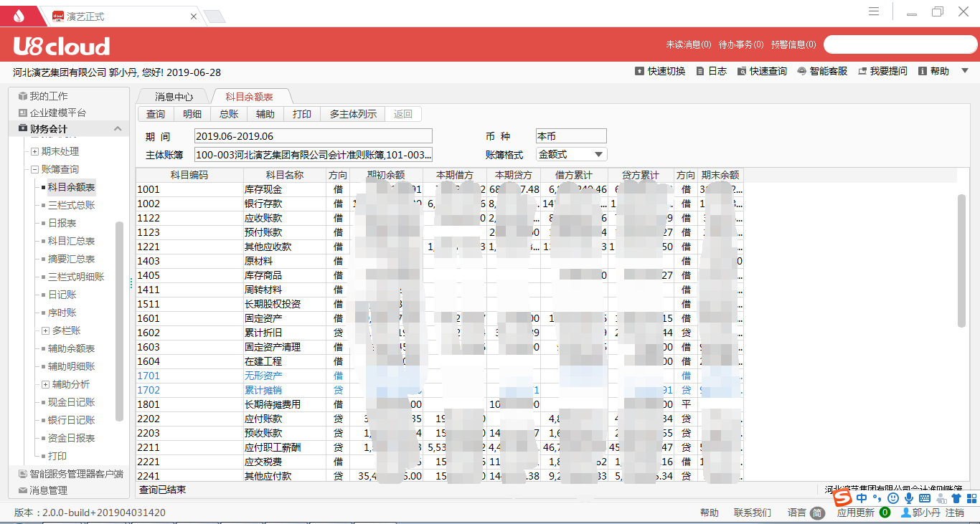Click the 快速查询 quick query icon
980x524 pixels.
click(x=742, y=72)
